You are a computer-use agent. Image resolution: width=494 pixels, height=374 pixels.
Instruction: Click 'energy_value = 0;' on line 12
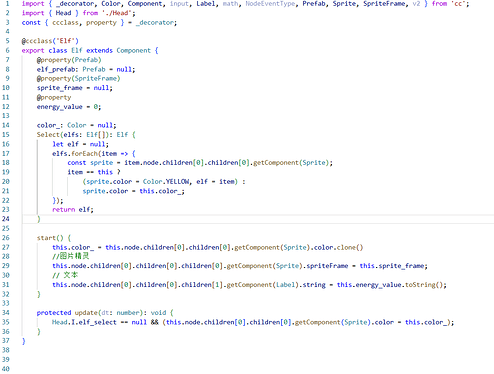tap(69, 107)
